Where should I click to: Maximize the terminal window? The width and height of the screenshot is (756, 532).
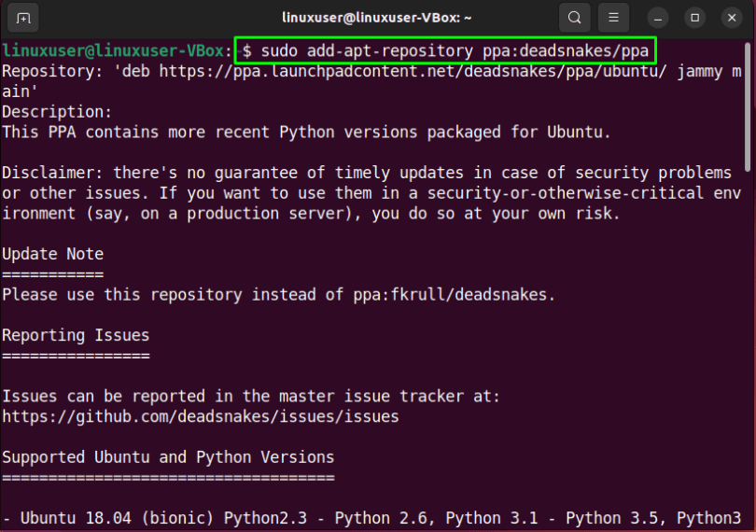[x=694, y=18]
